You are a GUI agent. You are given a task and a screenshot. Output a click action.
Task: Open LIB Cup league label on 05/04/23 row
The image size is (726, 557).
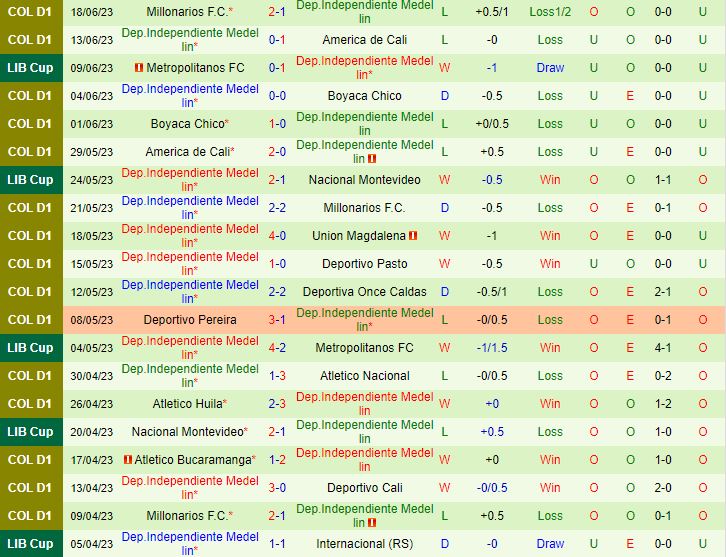pos(31,544)
